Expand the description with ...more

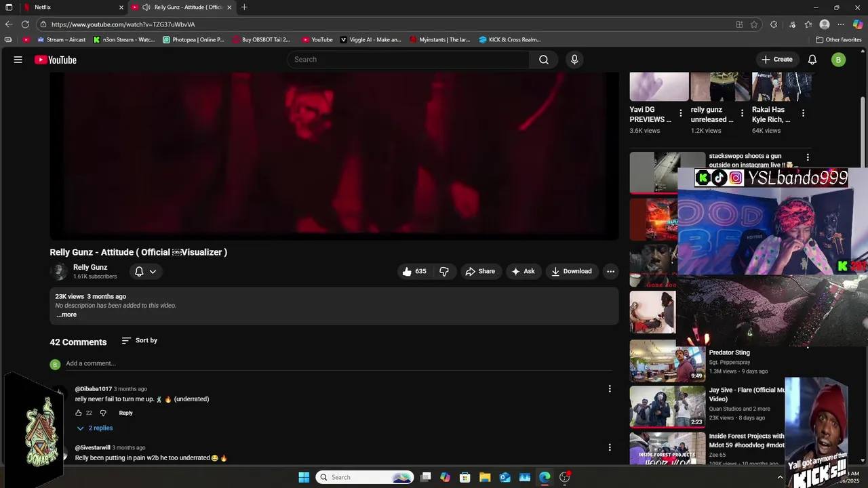66,314
